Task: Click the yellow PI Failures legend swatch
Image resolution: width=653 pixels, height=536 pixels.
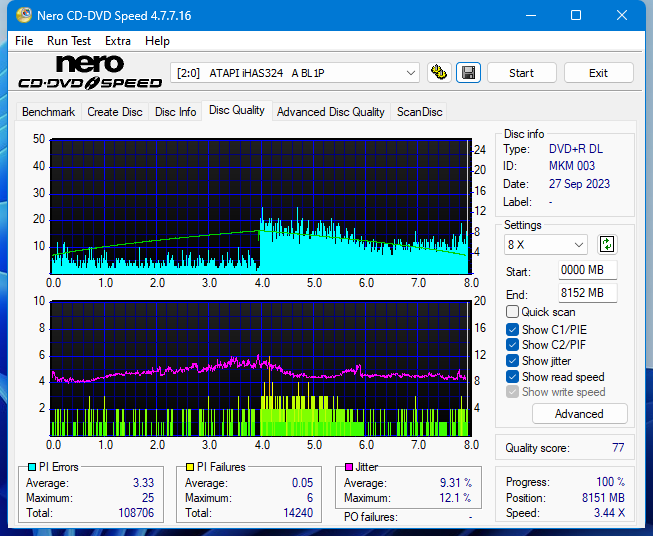Action: click(190, 467)
